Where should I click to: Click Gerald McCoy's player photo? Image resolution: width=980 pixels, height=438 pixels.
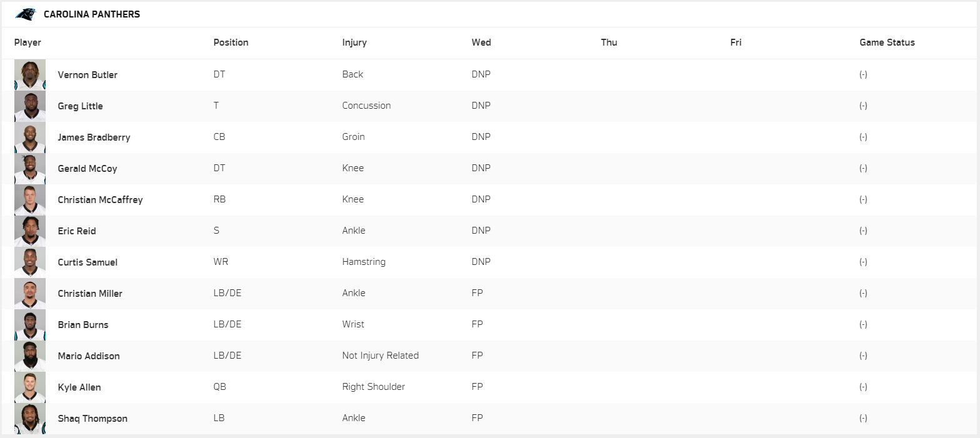click(30, 169)
